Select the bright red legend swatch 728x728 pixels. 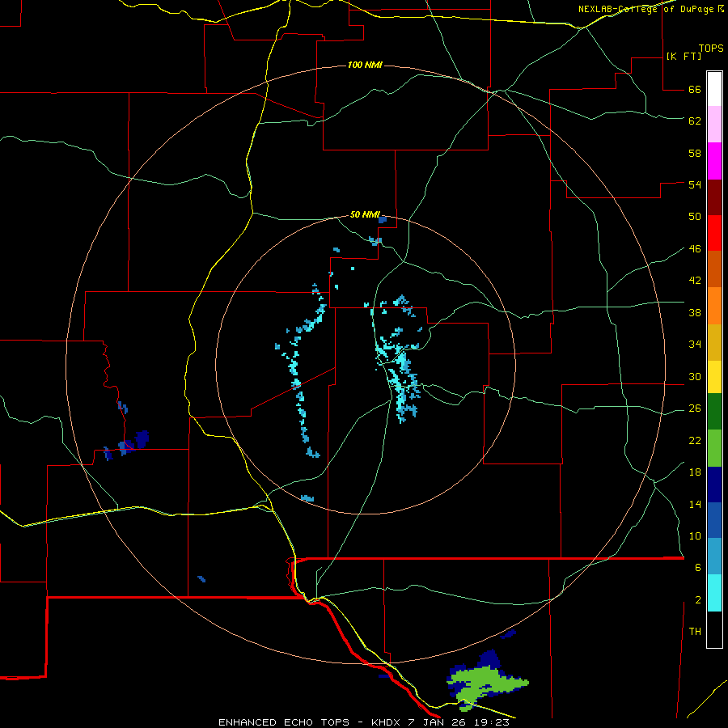[714, 233]
